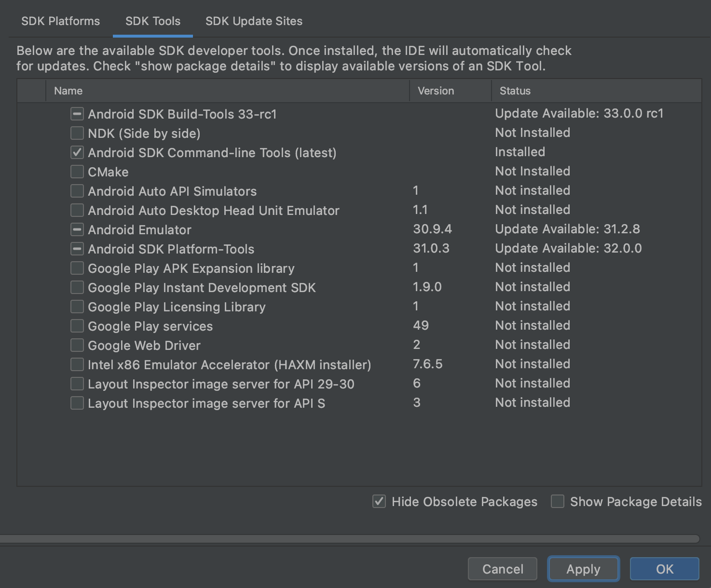
Task: Select the 'Android Emulator' row name
Action: pos(139,230)
